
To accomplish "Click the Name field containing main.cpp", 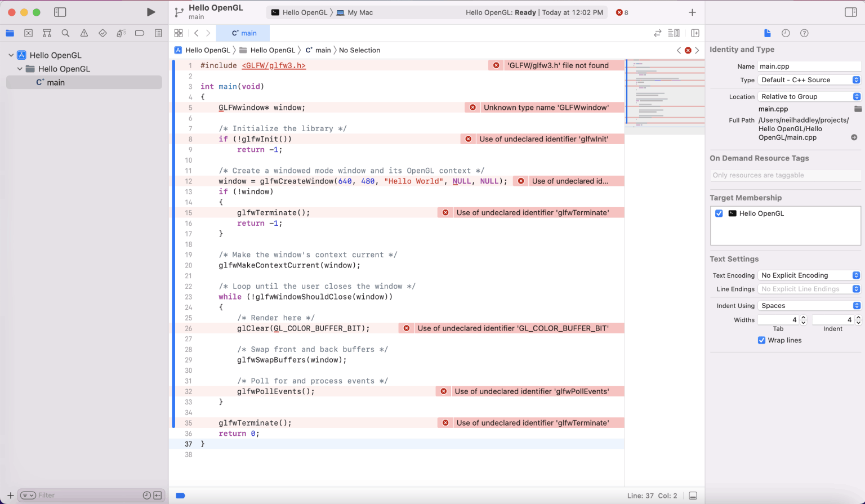I will coord(809,66).
